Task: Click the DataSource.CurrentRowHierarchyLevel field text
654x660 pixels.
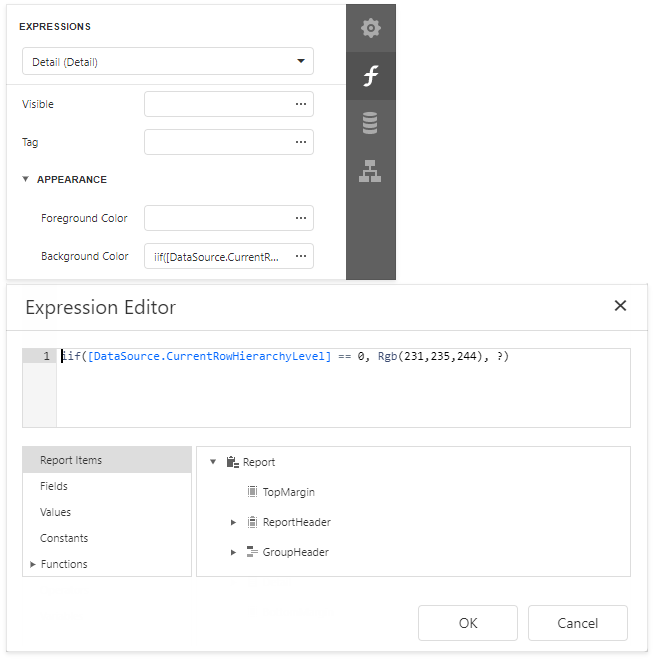Action: click(x=210, y=356)
